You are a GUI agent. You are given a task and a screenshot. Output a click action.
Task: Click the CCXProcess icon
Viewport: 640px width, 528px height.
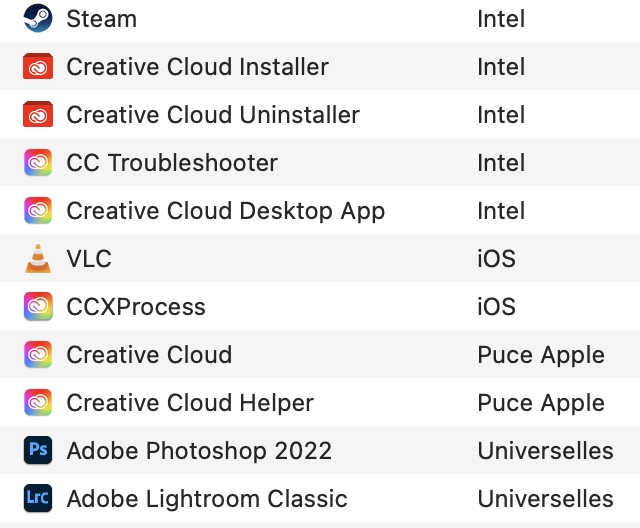[x=38, y=307]
